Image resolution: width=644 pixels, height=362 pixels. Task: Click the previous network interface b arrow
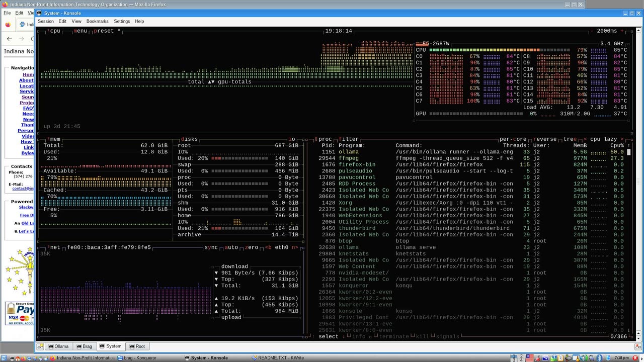click(268, 247)
